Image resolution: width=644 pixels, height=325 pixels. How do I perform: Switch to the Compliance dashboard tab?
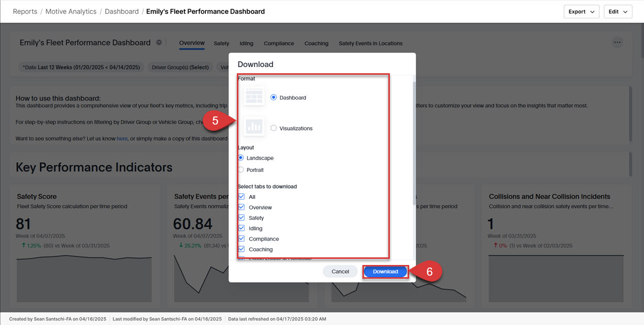279,44
